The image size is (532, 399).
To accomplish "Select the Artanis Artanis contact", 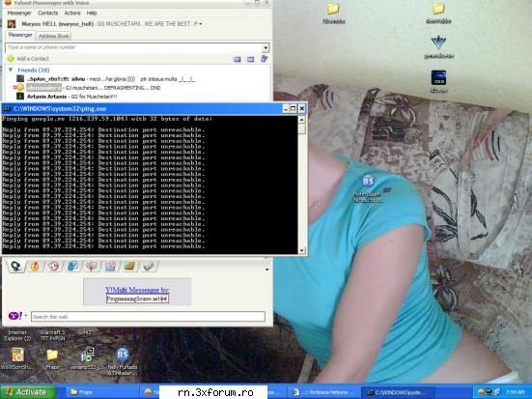I will click(x=67, y=97).
